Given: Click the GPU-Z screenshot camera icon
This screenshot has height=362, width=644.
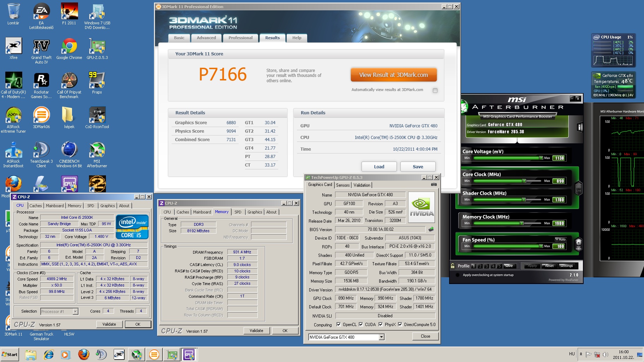Looking at the screenshot, I should [x=434, y=185].
